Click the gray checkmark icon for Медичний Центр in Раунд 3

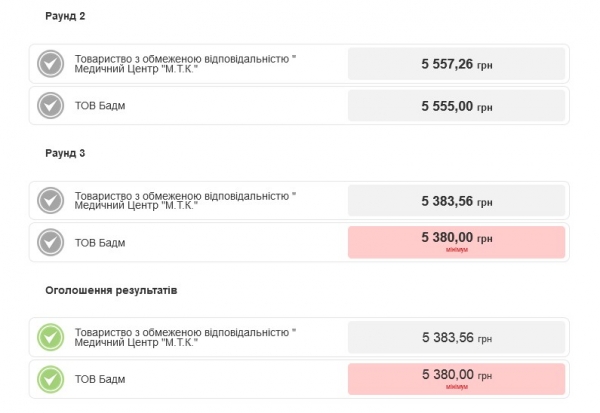point(51,201)
